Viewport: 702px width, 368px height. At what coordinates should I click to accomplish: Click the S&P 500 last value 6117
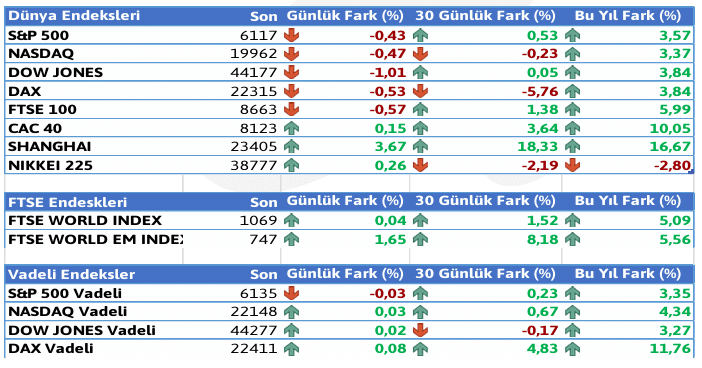click(258, 35)
